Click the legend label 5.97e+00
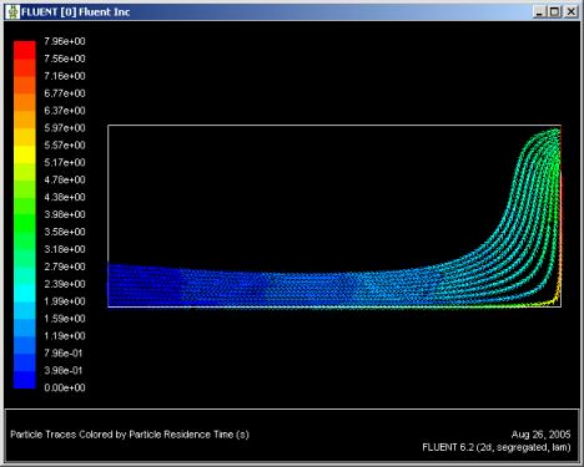Image resolution: width=584 pixels, height=468 pixels. pyautogui.click(x=65, y=128)
